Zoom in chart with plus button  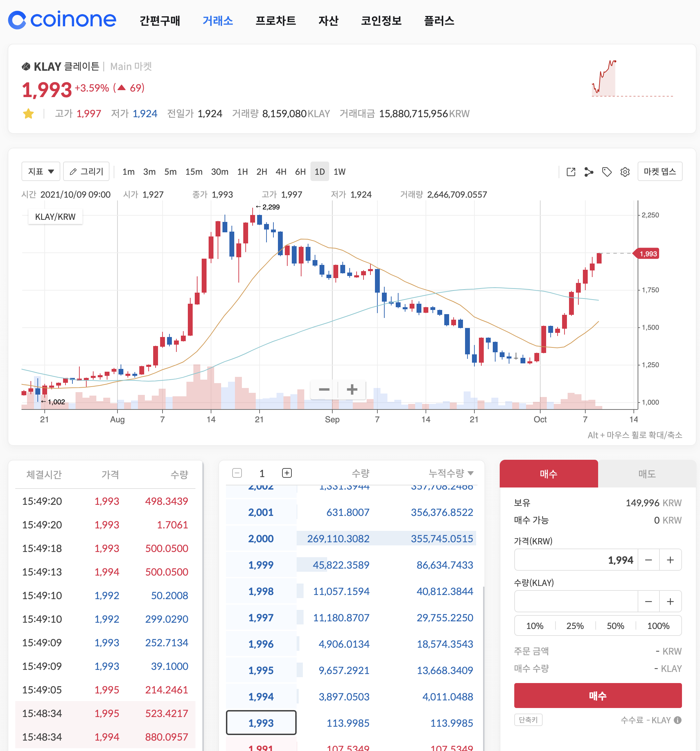tap(352, 389)
